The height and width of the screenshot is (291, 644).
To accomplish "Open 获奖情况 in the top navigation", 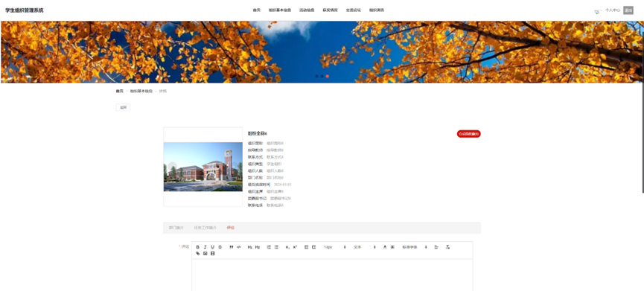I will 331,10.
